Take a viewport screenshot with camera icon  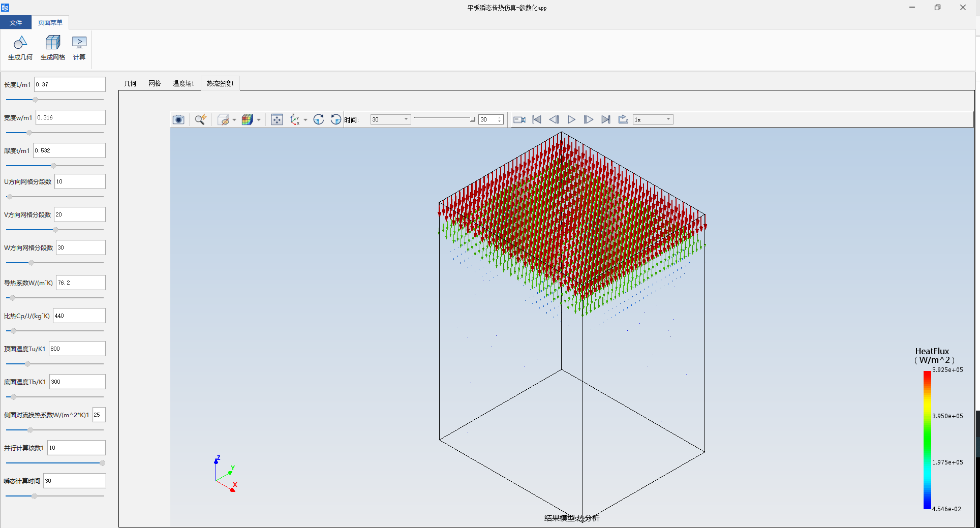pyautogui.click(x=178, y=119)
